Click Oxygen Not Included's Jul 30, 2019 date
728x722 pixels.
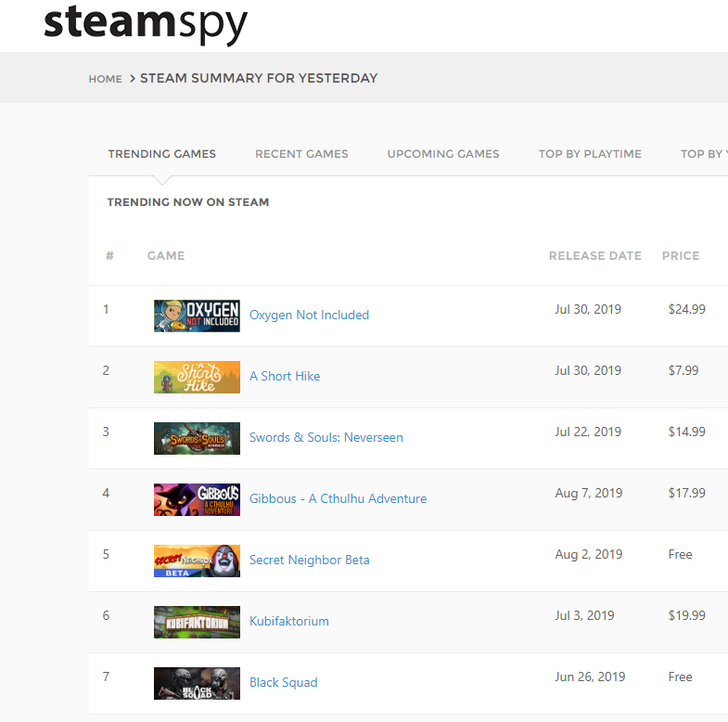point(588,309)
